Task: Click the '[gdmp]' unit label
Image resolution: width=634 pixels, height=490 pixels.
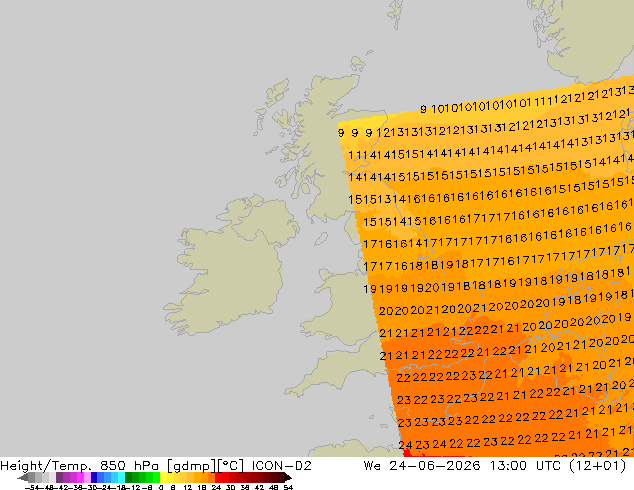Action: [191, 466]
